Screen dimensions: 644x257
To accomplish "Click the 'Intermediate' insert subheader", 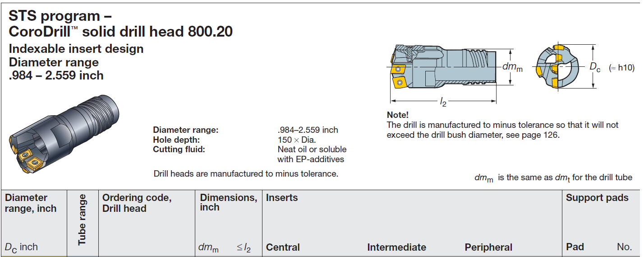I will (397, 248).
